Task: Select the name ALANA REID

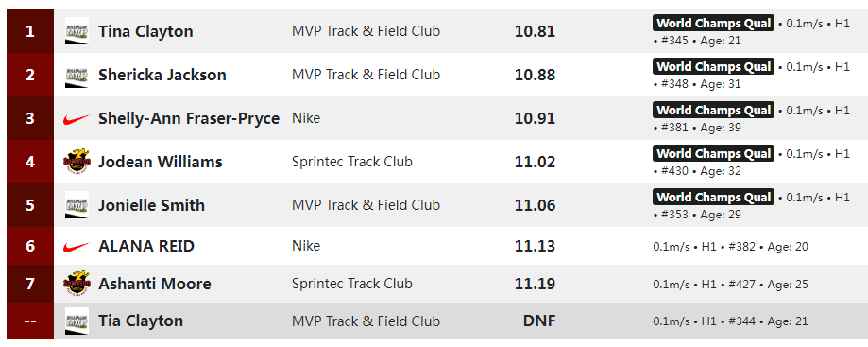Action: pyautogui.click(x=146, y=246)
